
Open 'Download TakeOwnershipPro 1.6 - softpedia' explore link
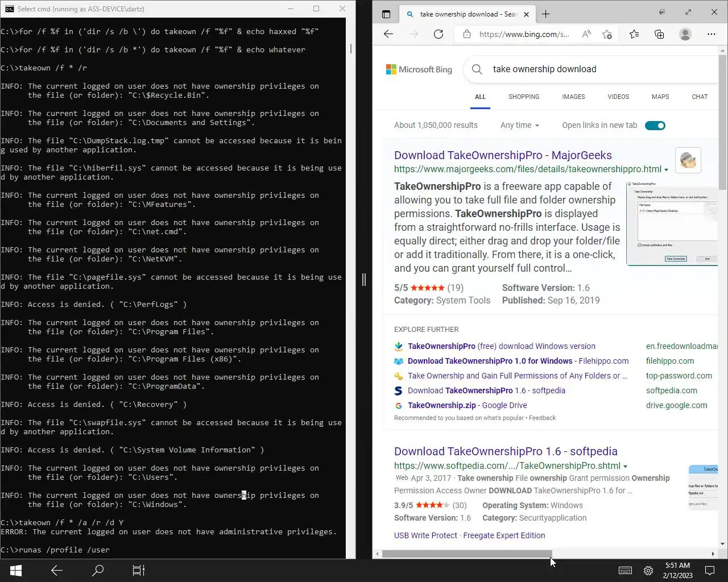pos(486,390)
